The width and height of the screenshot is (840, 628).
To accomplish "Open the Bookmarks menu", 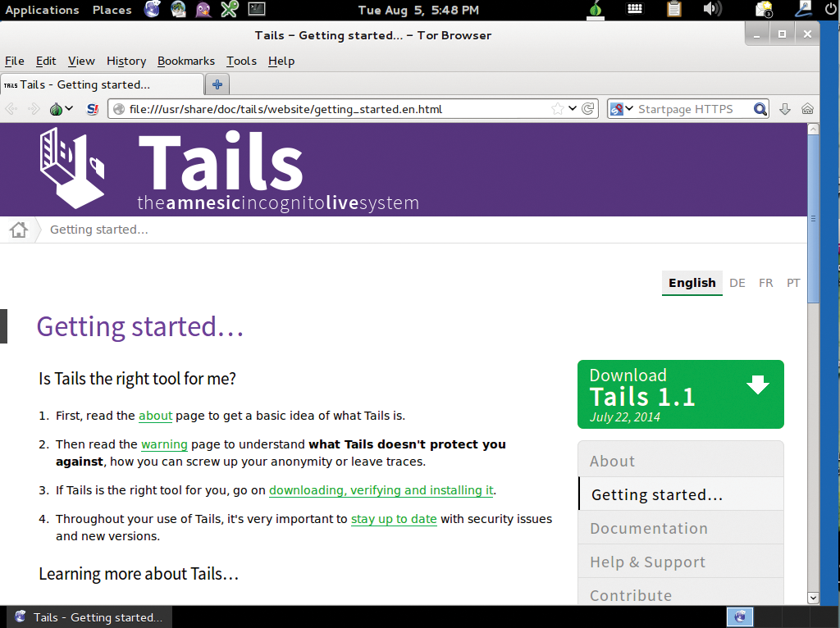I will click(x=185, y=61).
